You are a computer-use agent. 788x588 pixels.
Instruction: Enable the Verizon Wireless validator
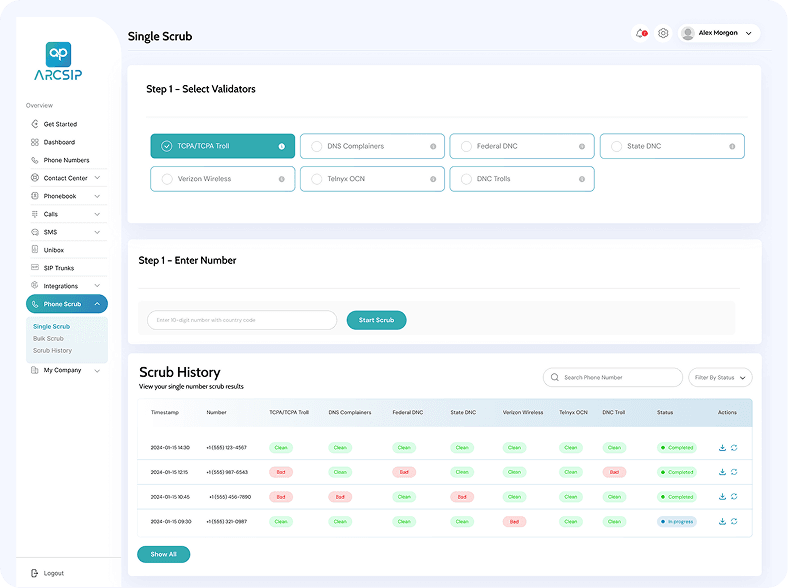pyautogui.click(x=222, y=179)
